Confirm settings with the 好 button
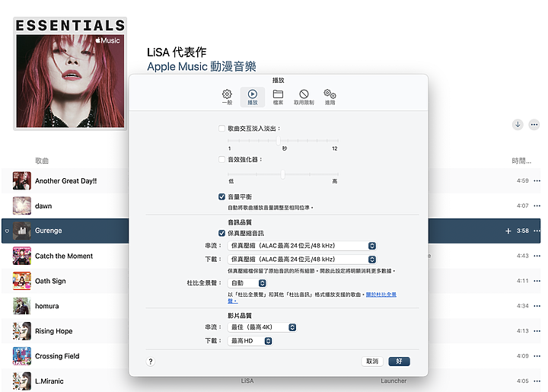The image size is (548, 392). [x=399, y=362]
